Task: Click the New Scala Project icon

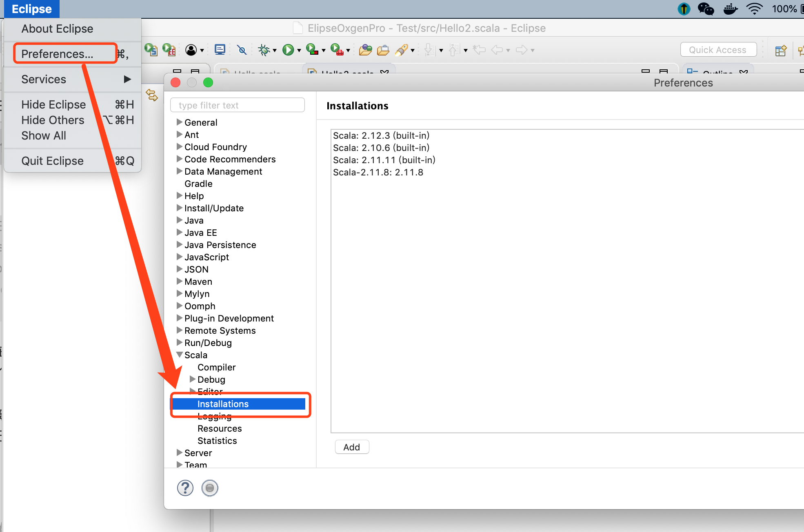Action: (x=151, y=49)
